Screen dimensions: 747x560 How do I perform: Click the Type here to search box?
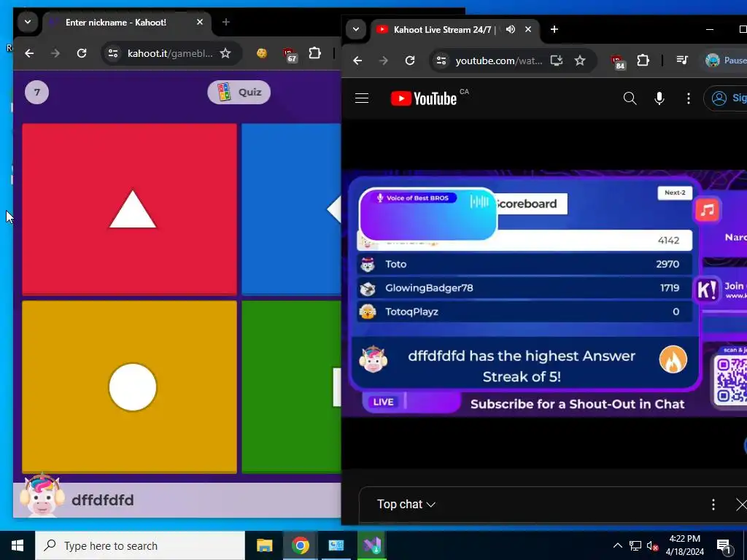(x=140, y=545)
